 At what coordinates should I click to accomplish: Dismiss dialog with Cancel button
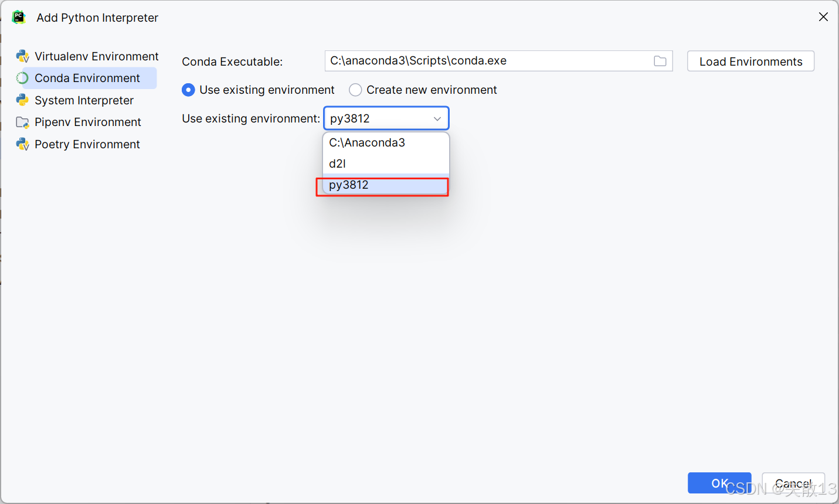pyautogui.click(x=793, y=483)
